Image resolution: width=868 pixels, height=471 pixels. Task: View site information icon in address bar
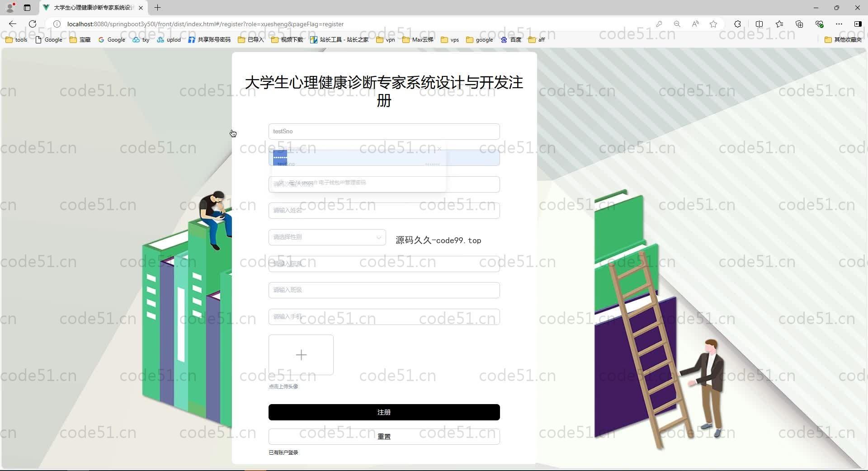click(57, 24)
